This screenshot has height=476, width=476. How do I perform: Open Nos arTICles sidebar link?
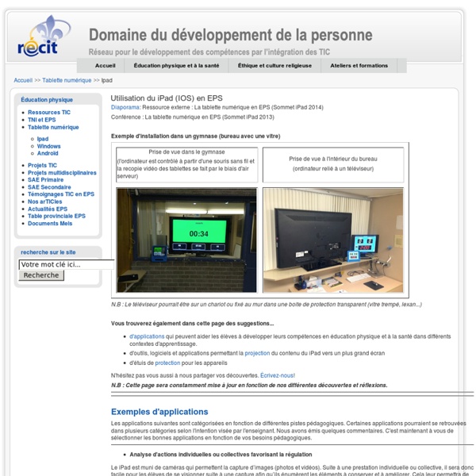tap(45, 202)
